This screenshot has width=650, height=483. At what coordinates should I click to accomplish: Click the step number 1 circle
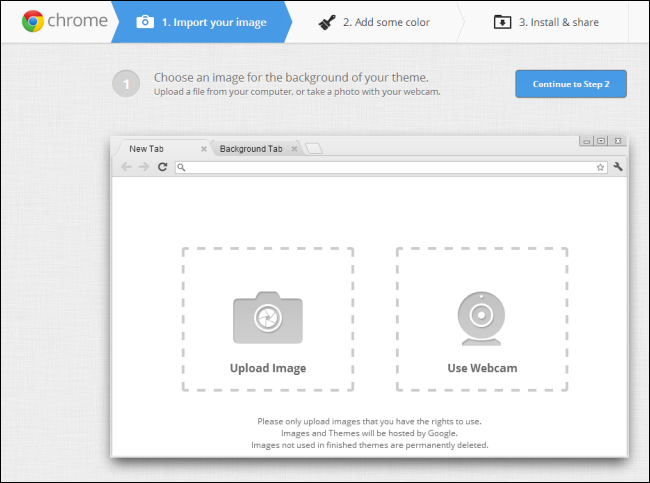tap(126, 84)
